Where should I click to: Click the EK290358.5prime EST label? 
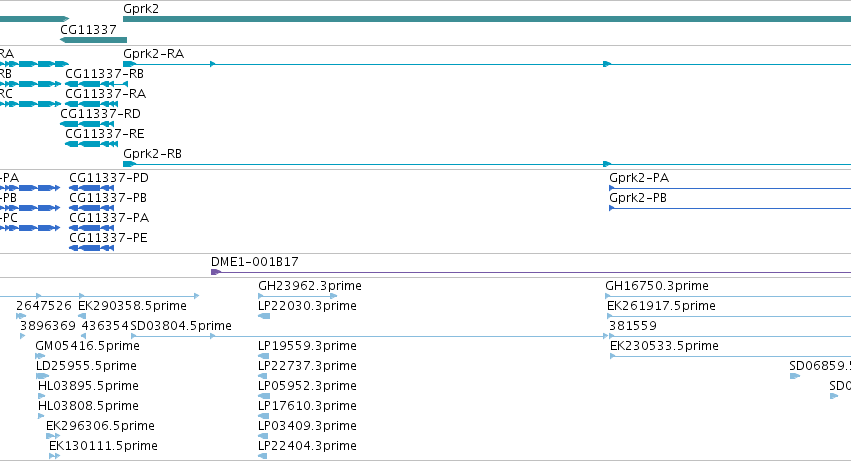point(132,306)
